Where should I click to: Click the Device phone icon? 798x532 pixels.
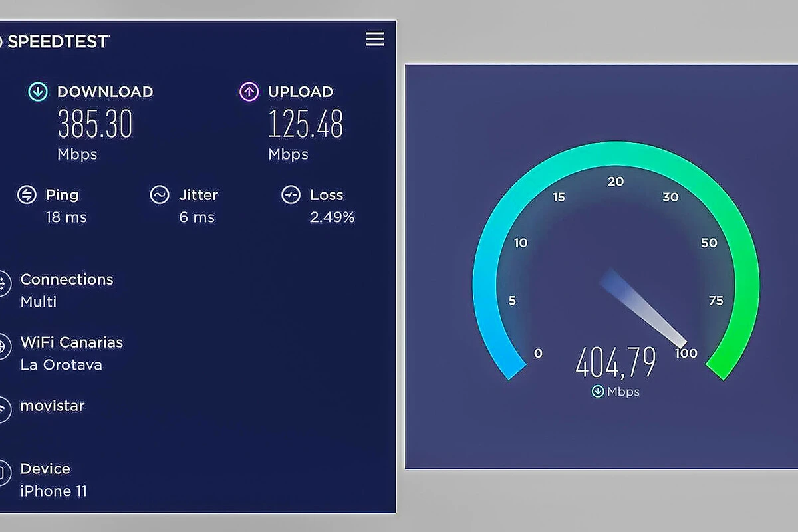click(3, 473)
